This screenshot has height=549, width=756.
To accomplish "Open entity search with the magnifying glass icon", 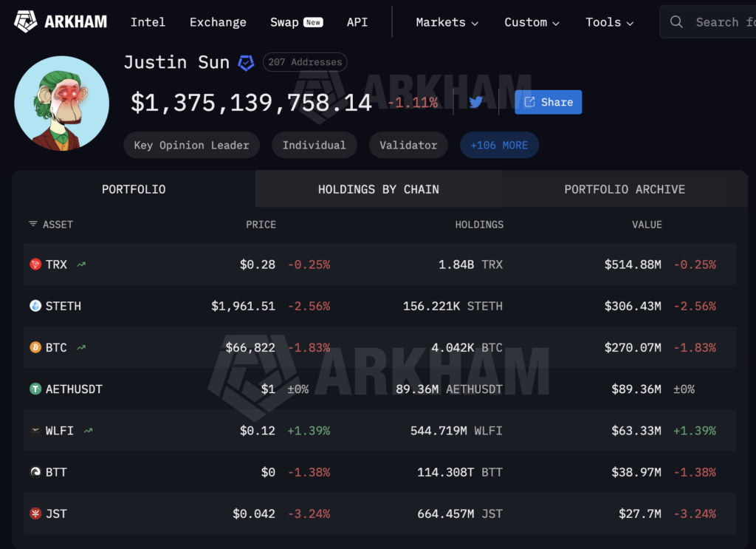I will (676, 22).
